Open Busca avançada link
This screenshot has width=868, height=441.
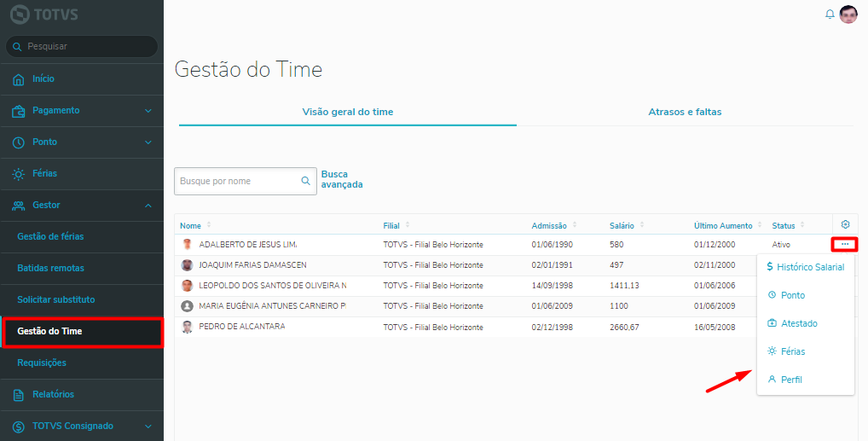pos(342,179)
